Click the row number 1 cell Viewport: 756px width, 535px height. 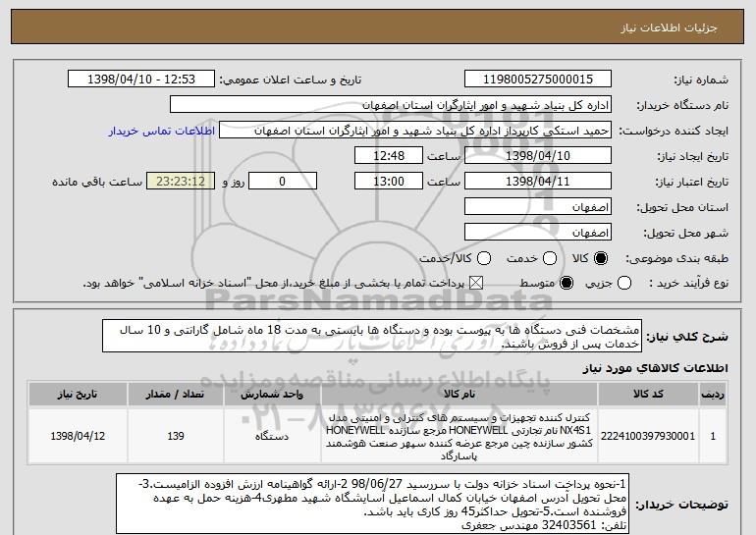(713, 436)
